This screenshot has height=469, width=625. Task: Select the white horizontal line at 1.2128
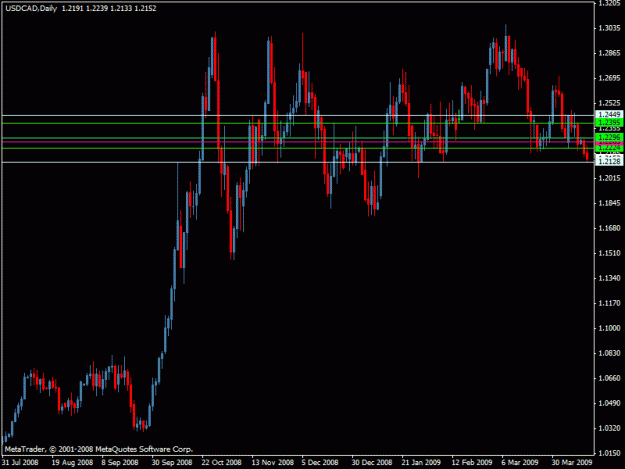click(298, 162)
